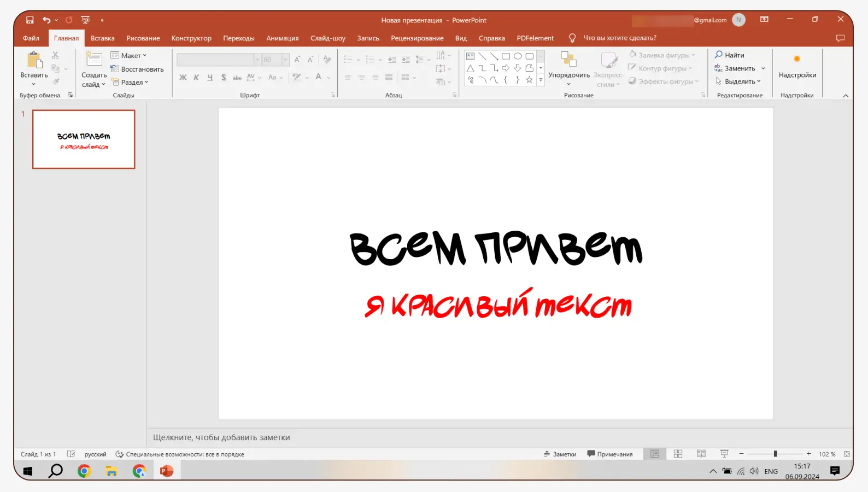The image size is (868, 492).
Task: Select the arrow line shape
Action: click(494, 56)
